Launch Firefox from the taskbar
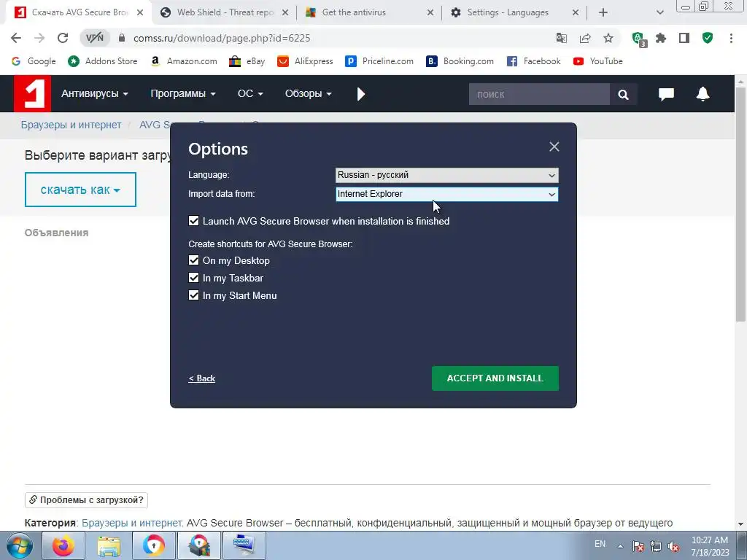Screen dimensions: 747x560 [63, 545]
